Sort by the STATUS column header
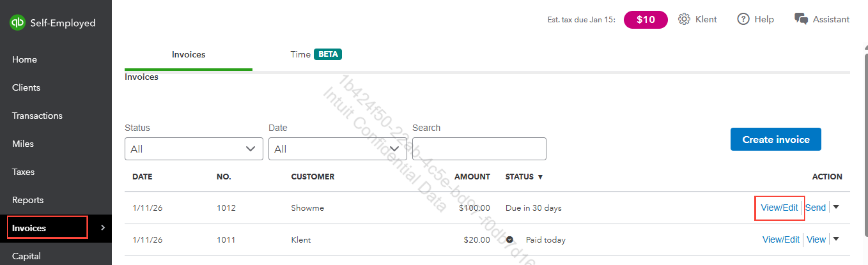868x265 pixels. tap(523, 177)
